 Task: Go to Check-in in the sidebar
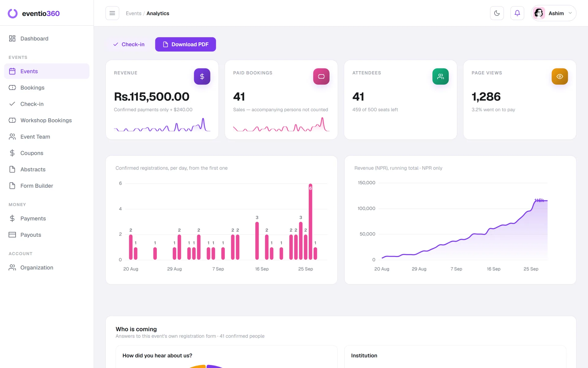click(x=47, y=104)
